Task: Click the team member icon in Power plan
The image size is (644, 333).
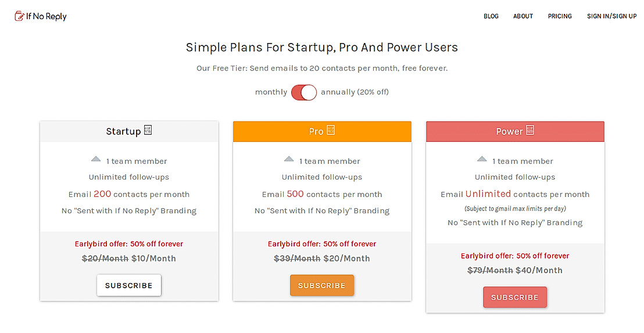Action: pyautogui.click(x=482, y=159)
